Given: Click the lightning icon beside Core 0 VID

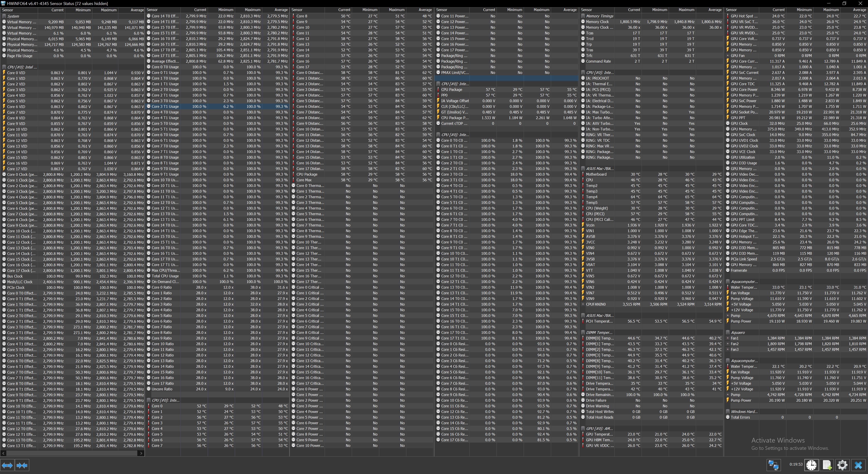Looking at the screenshot, I should tap(4, 73).
